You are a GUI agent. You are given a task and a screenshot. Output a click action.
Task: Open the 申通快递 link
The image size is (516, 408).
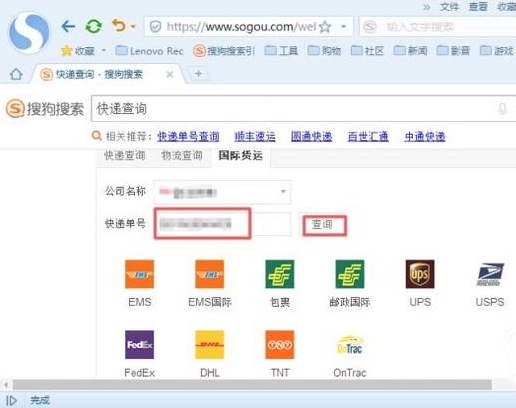[425, 136]
